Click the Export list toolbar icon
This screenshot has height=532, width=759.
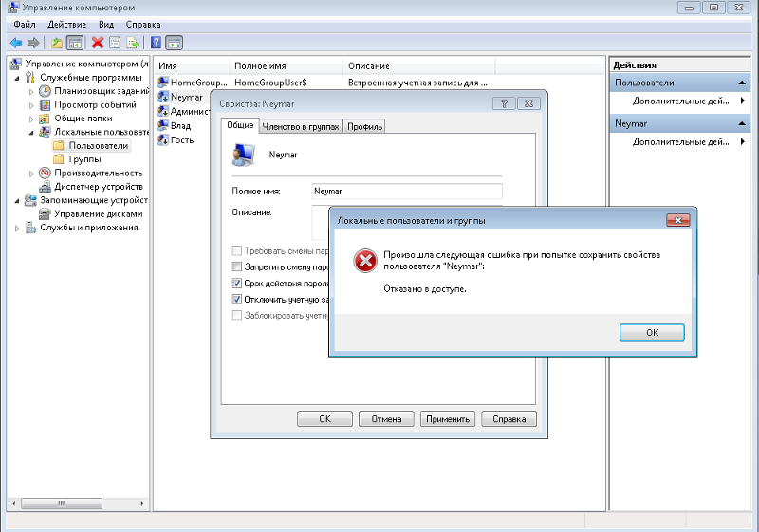pyautogui.click(x=132, y=43)
